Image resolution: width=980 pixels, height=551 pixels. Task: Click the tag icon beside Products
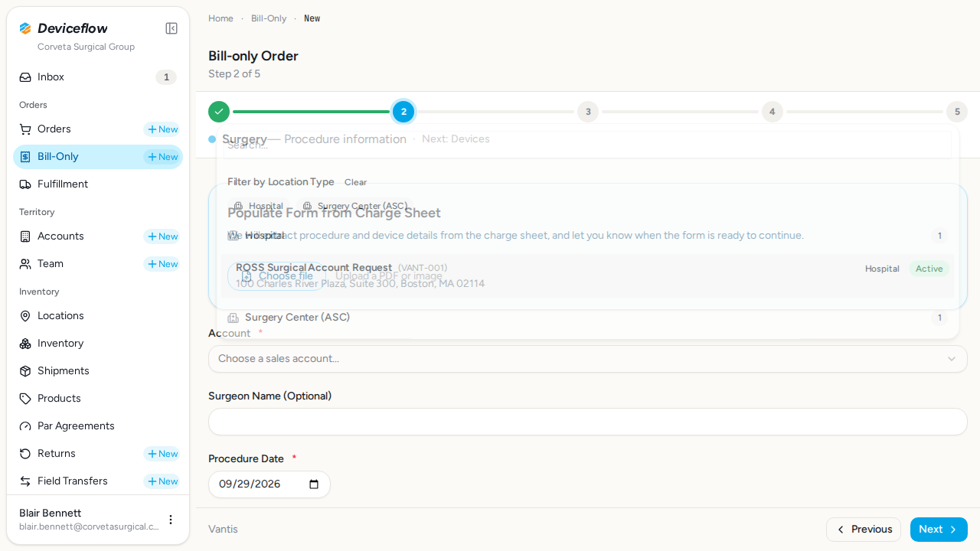tap(25, 399)
